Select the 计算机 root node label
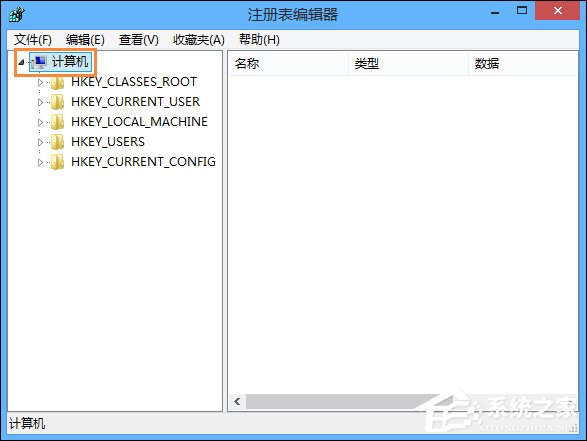Image resolution: width=587 pixels, height=441 pixels. pos(70,62)
